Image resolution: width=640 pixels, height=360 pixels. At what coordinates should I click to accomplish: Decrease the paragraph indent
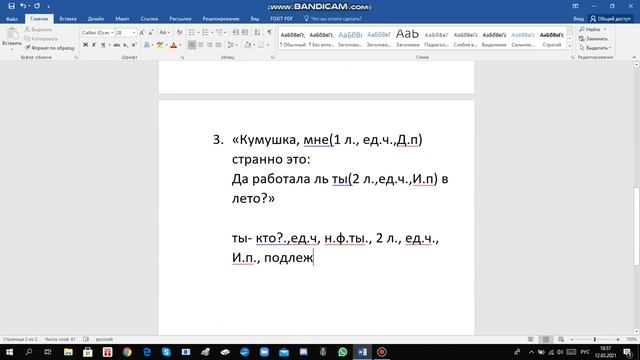click(236, 32)
